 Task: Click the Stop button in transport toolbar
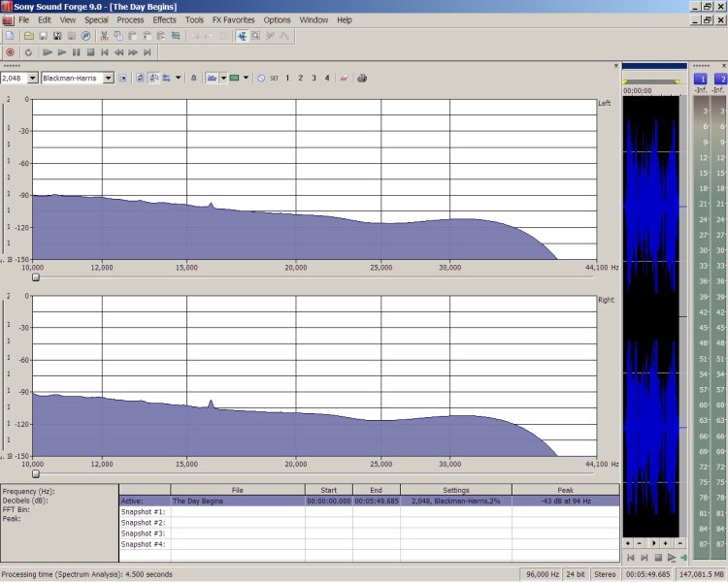tap(90, 52)
